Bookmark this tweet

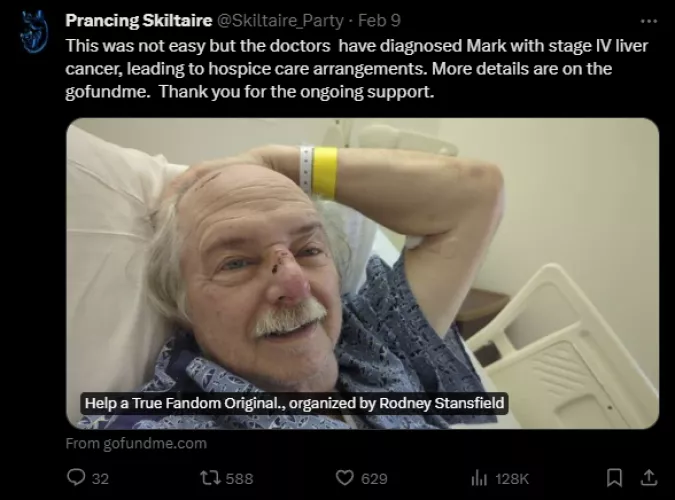point(616,478)
